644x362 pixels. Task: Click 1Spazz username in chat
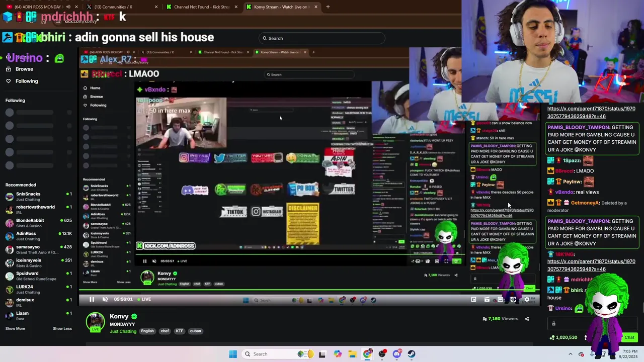(x=572, y=161)
